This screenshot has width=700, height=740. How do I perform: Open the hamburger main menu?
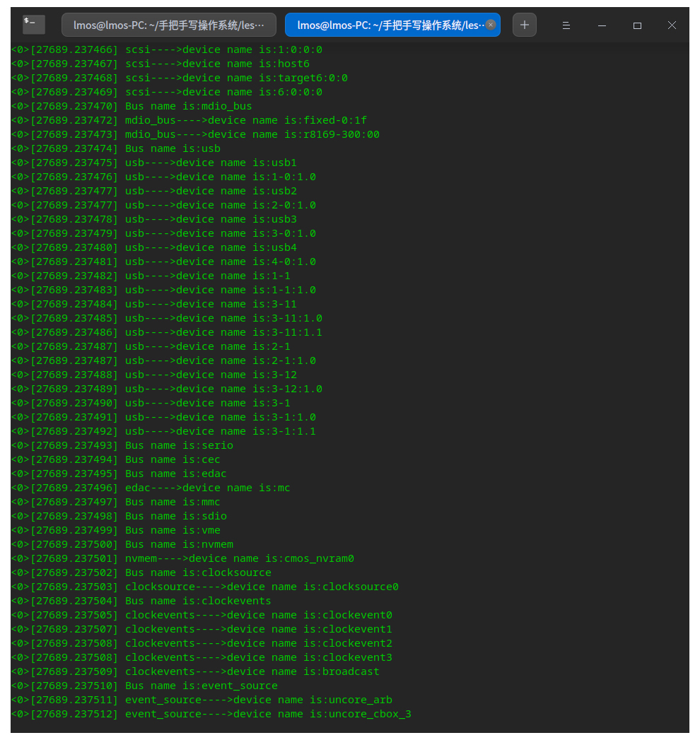pyautogui.click(x=566, y=25)
